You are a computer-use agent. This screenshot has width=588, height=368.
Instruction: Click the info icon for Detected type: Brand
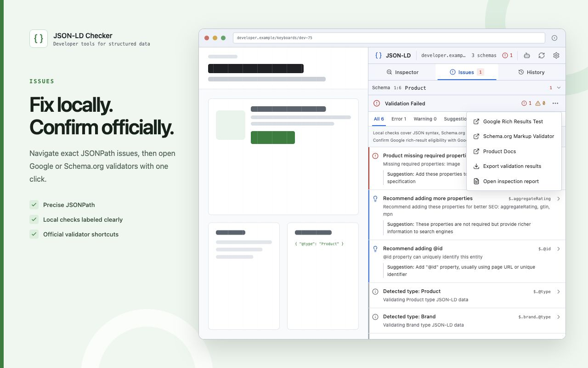tap(375, 317)
